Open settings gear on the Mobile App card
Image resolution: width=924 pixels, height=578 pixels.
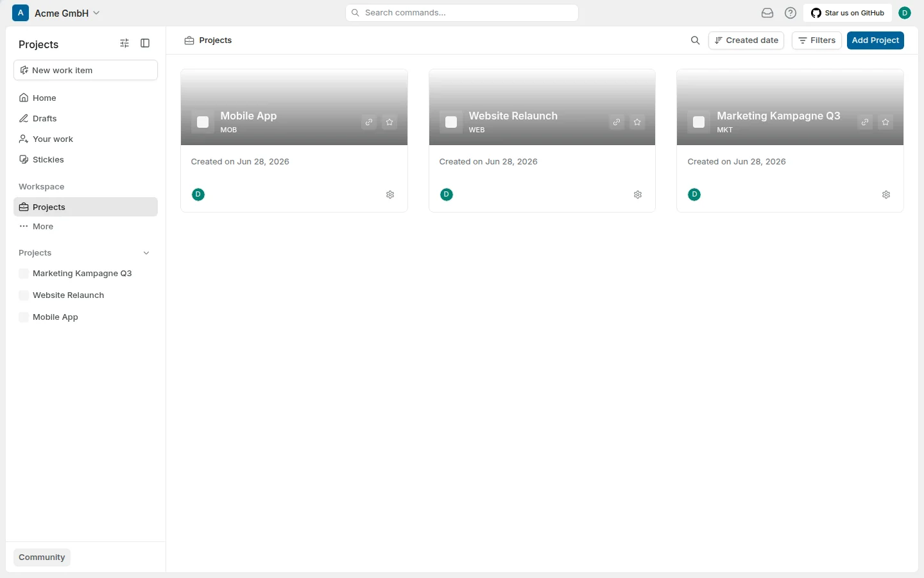point(390,195)
